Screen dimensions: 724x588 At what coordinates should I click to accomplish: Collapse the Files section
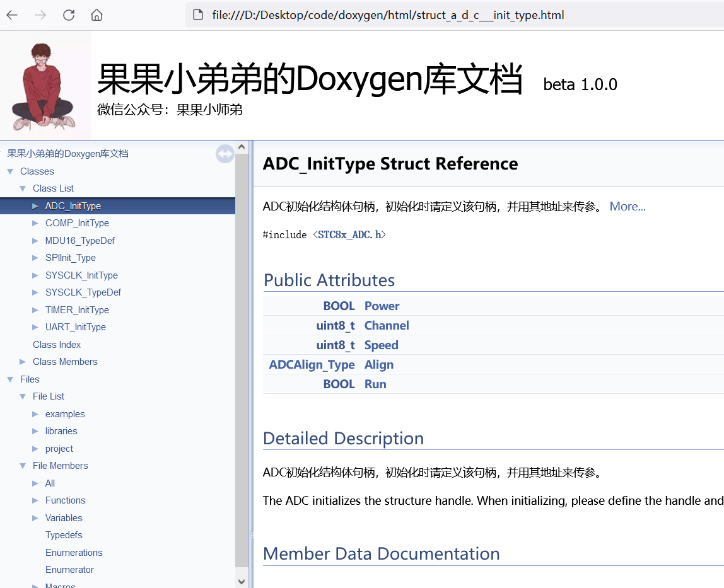coord(10,379)
